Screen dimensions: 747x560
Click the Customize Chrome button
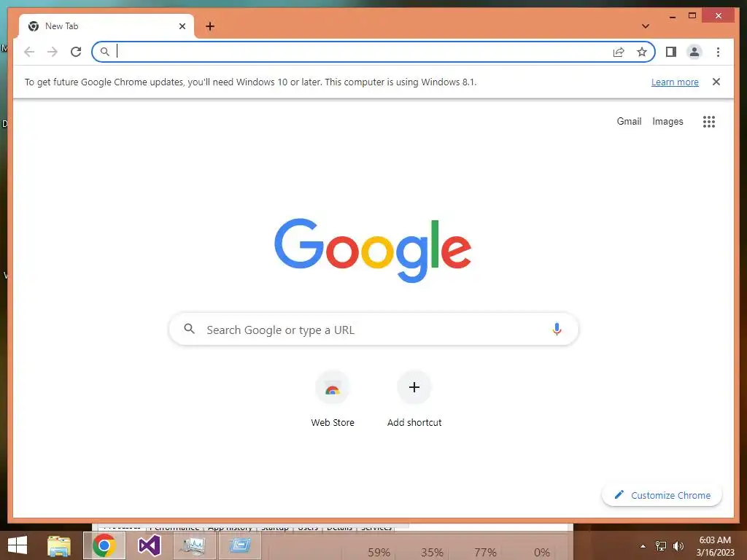tap(662, 495)
